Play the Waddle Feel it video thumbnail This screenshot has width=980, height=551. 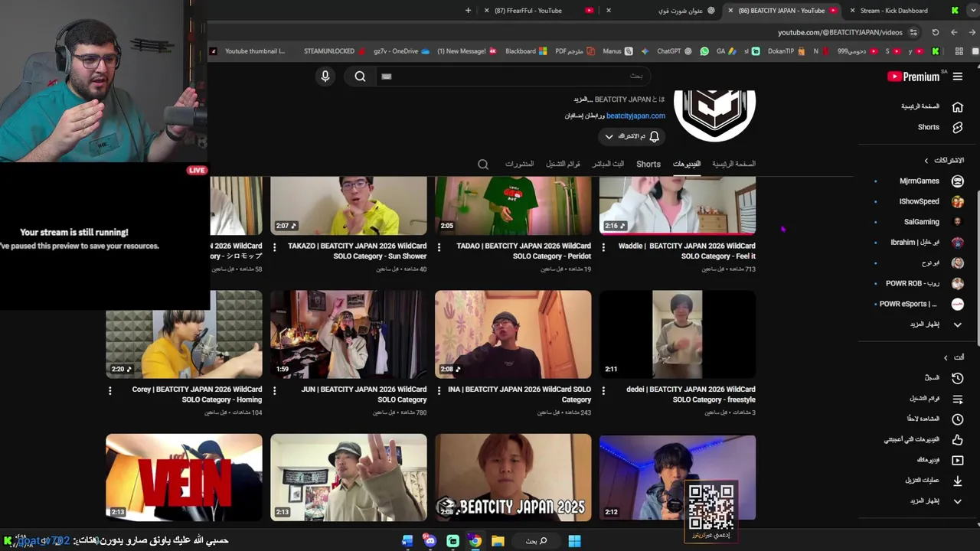[678, 205]
